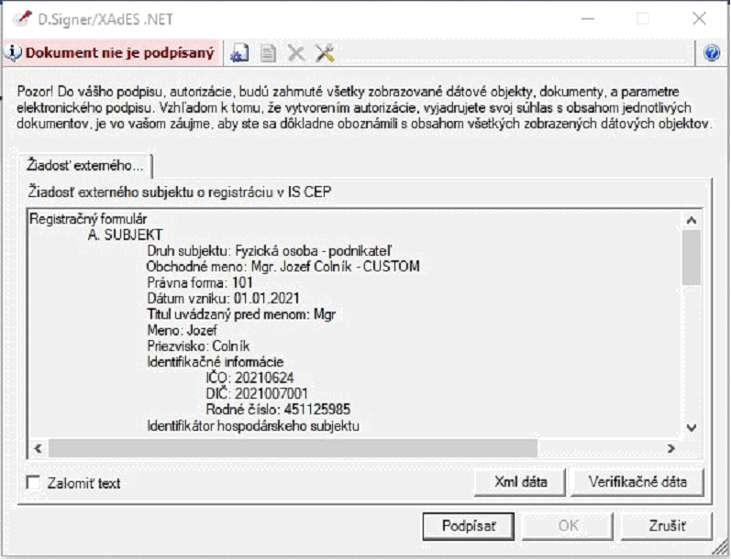Click the horizontal scrollbar thumb
Screen dimensions: 731x560
pyautogui.click(x=293, y=449)
